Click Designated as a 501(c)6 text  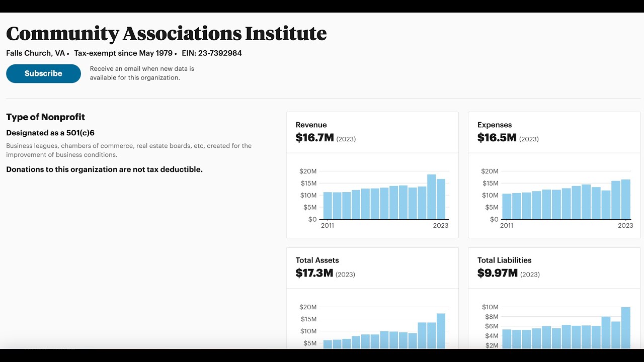pyautogui.click(x=50, y=133)
